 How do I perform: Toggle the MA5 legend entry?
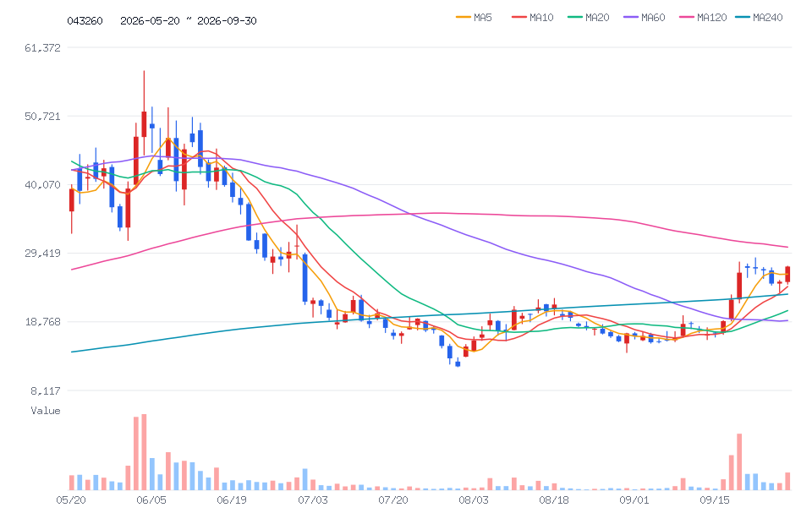[x=474, y=18]
